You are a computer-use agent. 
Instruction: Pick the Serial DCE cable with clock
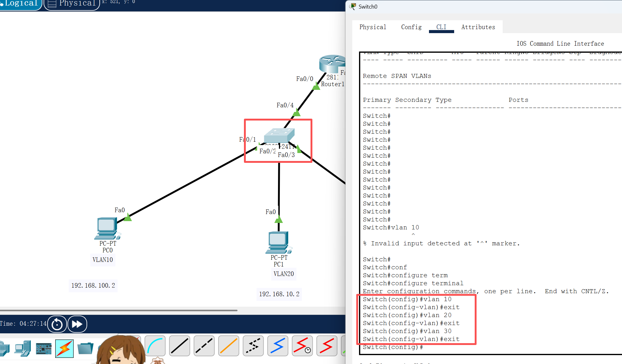(302, 346)
